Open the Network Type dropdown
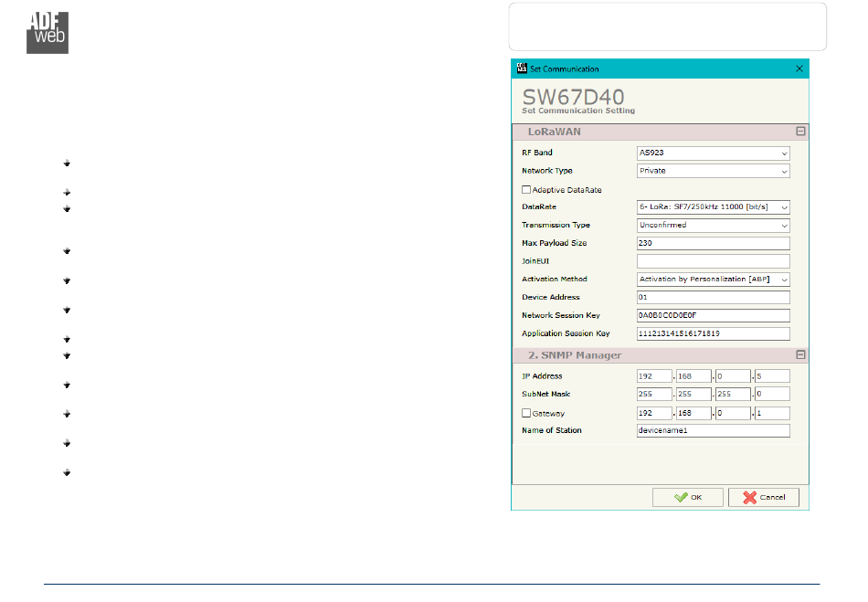The image size is (868, 602). coord(713,171)
